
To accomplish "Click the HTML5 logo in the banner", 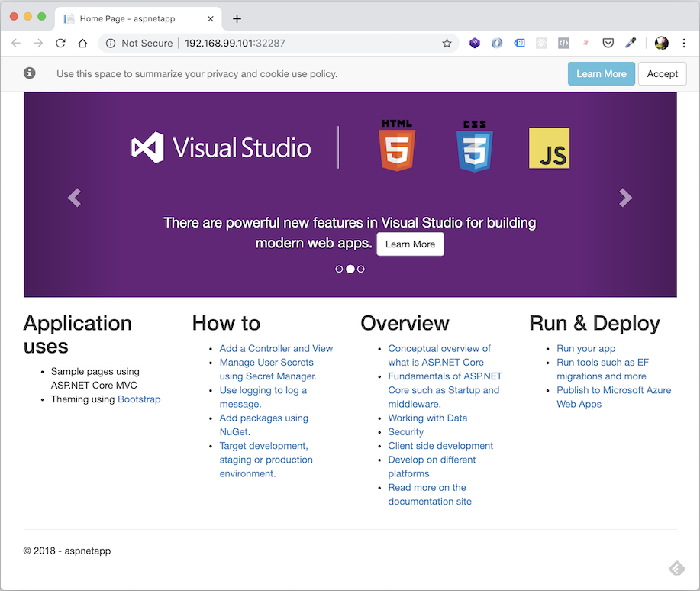I will pos(397,145).
